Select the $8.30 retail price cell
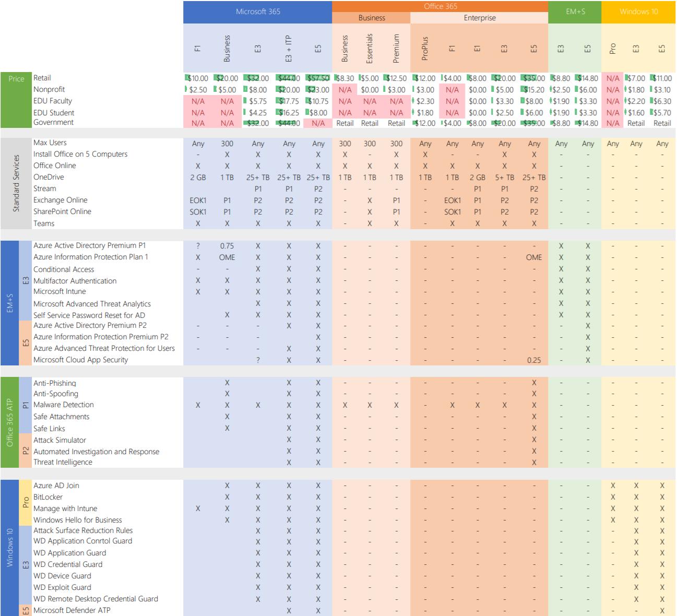Image resolution: width=677 pixels, height=616 pixels. pyautogui.click(x=345, y=78)
